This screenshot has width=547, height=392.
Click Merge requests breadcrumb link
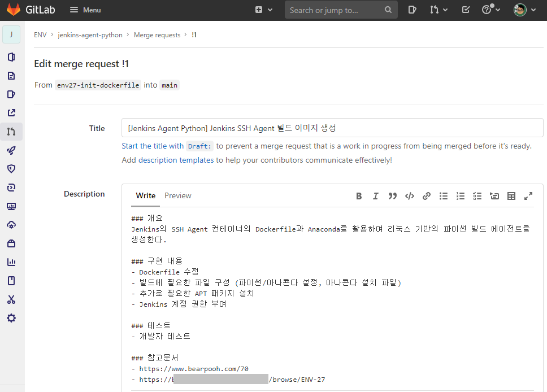coord(157,35)
